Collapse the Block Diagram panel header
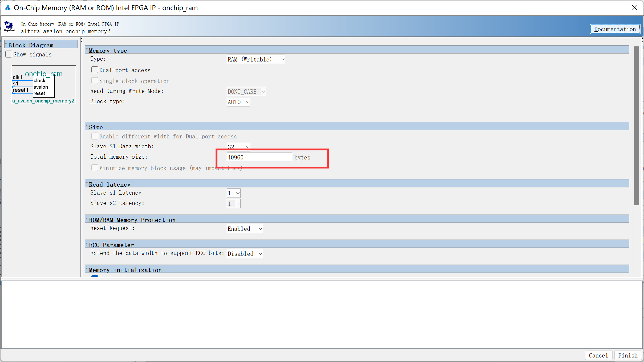This screenshot has width=644, height=362. (6, 44)
